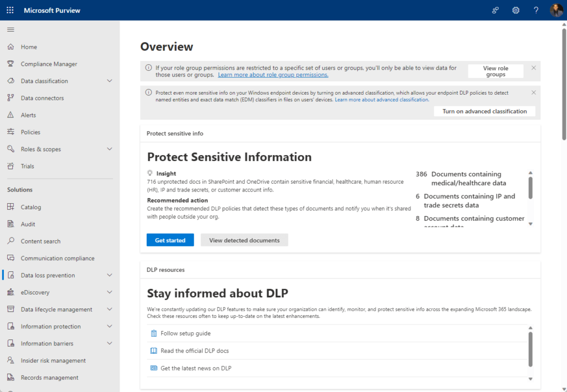Open Learn more about role group permissions

[x=273, y=75]
